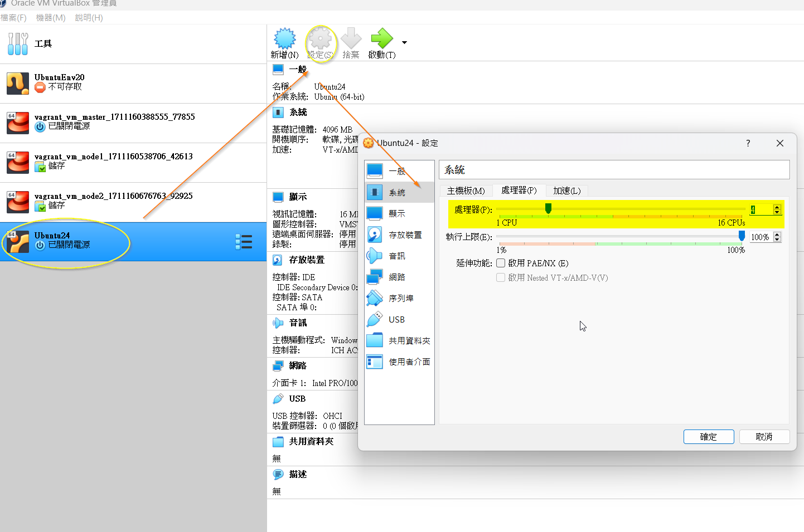804x532 pixels.
Task: Click the 描述 section header in details
Action: pyautogui.click(x=298, y=474)
